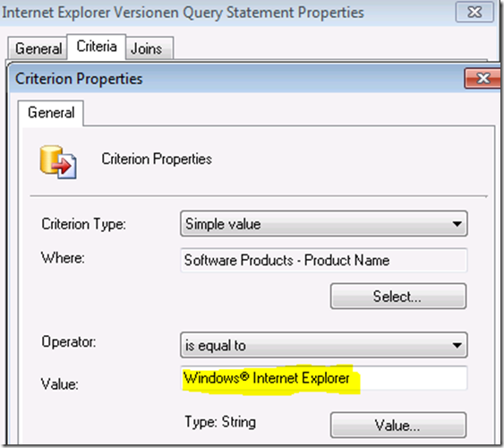Focus the Value text field
This screenshot has height=448, width=504.
[x=324, y=378]
